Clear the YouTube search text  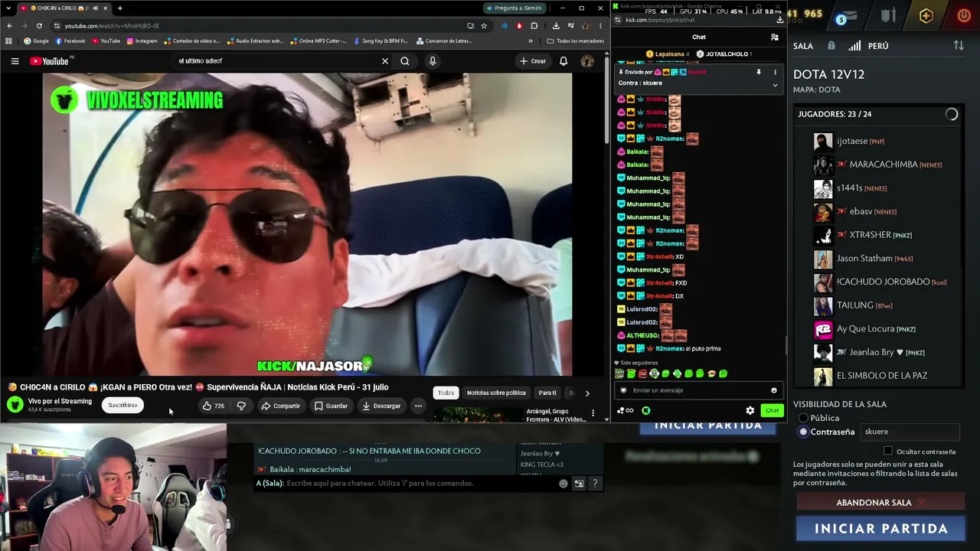point(385,61)
